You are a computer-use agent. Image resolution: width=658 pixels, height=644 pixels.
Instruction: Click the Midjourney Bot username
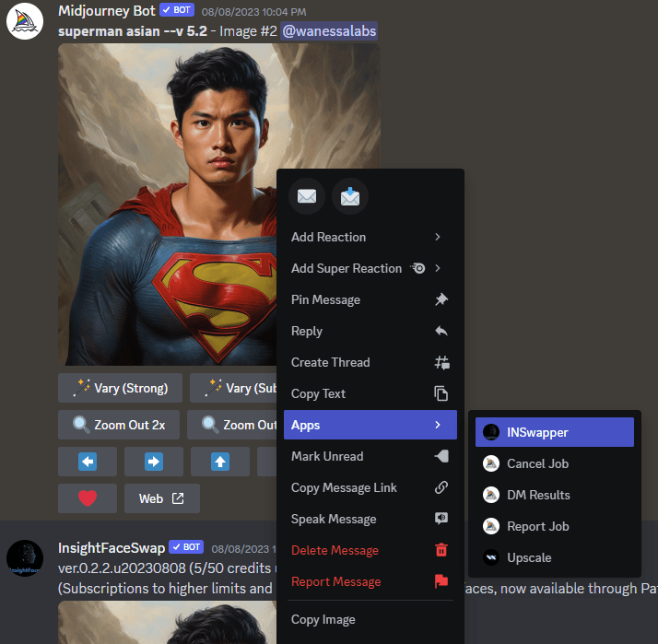pyautogui.click(x=107, y=10)
